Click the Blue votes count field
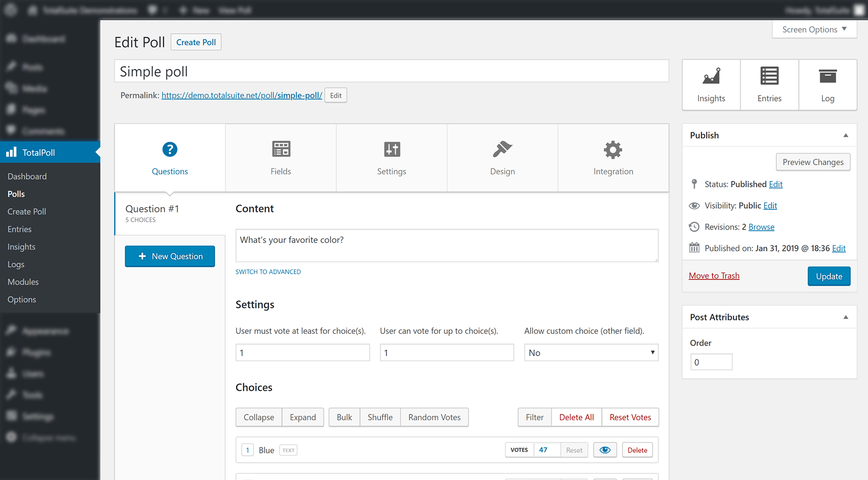Image resolution: width=868 pixels, height=480 pixels. pyautogui.click(x=547, y=450)
